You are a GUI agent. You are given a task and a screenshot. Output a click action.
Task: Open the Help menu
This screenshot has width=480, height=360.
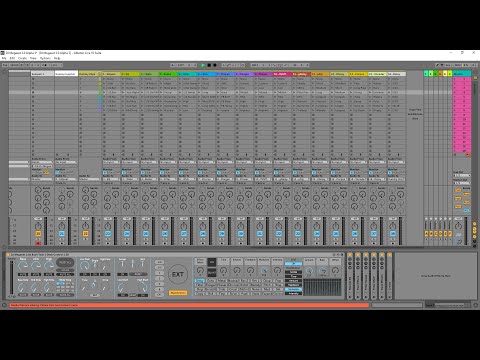tap(57, 58)
